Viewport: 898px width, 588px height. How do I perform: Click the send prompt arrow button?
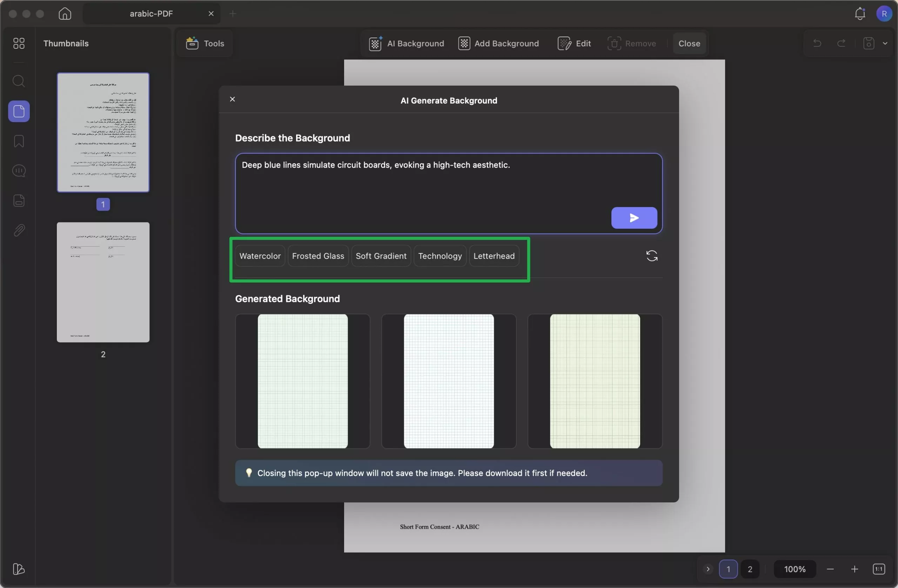click(x=634, y=218)
